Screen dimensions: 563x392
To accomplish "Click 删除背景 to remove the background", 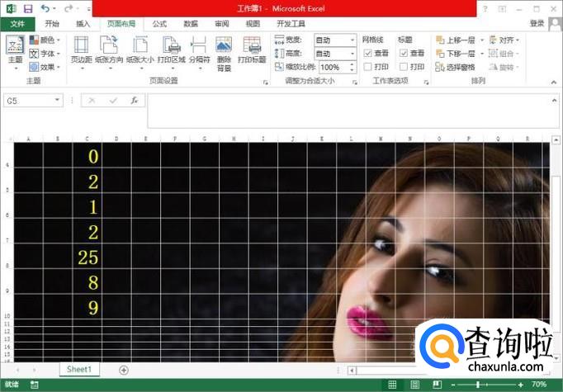I will [224, 50].
